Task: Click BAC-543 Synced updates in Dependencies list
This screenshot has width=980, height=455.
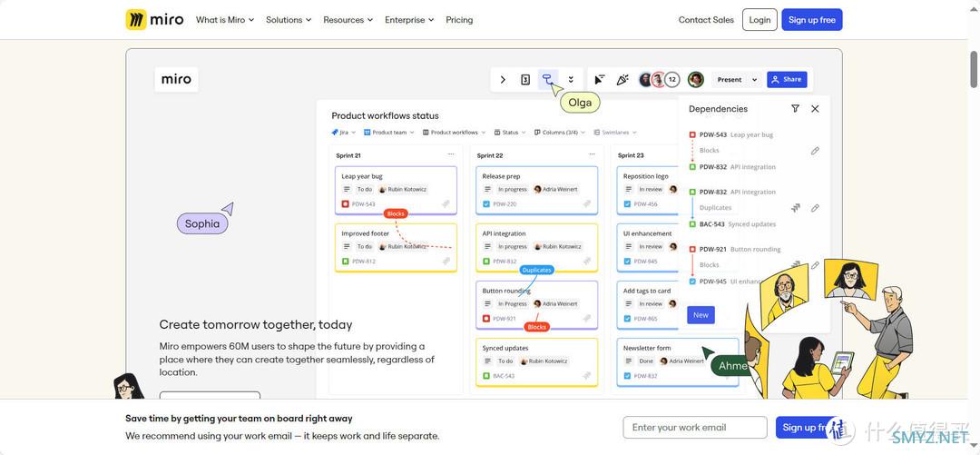Action: [x=732, y=224]
